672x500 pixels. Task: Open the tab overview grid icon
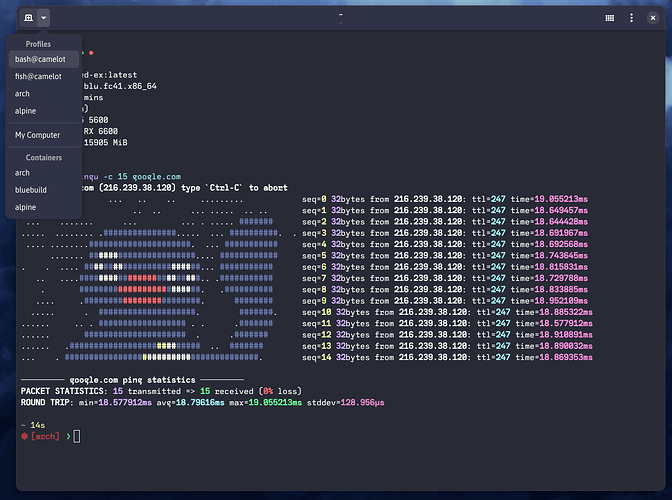pyautogui.click(x=610, y=18)
